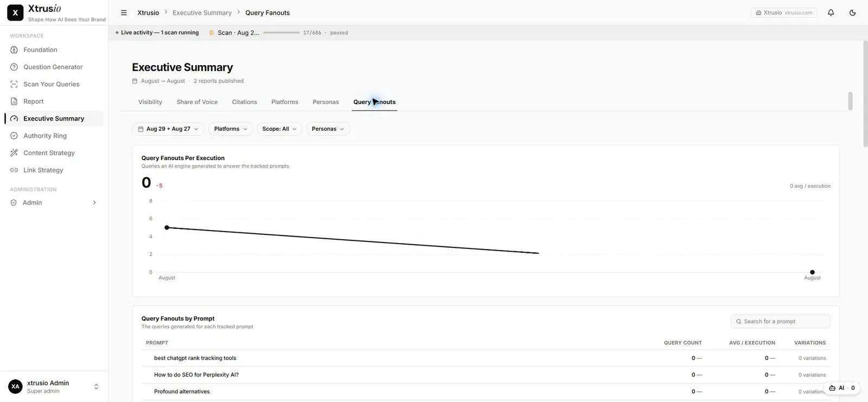The image size is (868, 402).
Task: Click "0 variations" in best chatgpt row
Action: [x=812, y=358]
